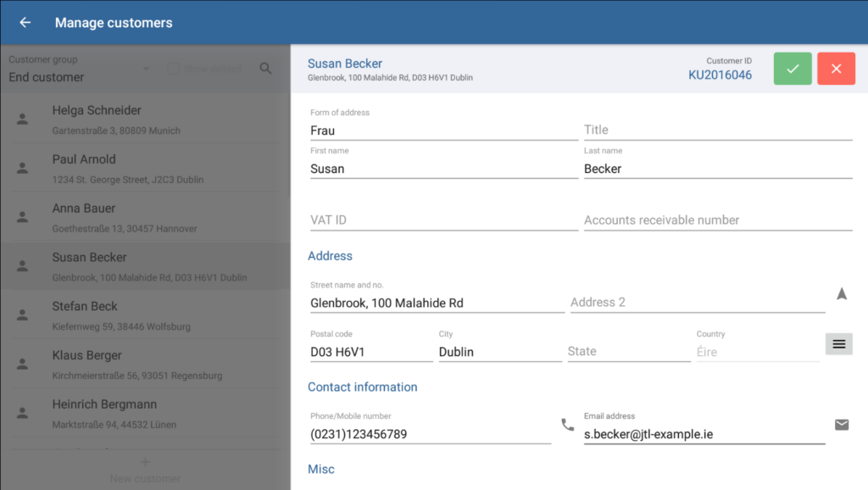Focus the Accounts receivable number field
Viewport: 868px width, 490px height.
pyautogui.click(x=717, y=220)
